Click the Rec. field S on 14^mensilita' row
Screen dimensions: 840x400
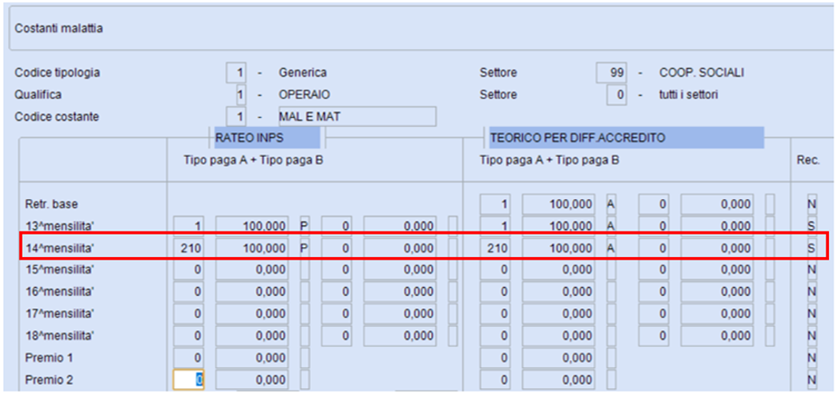coord(812,248)
